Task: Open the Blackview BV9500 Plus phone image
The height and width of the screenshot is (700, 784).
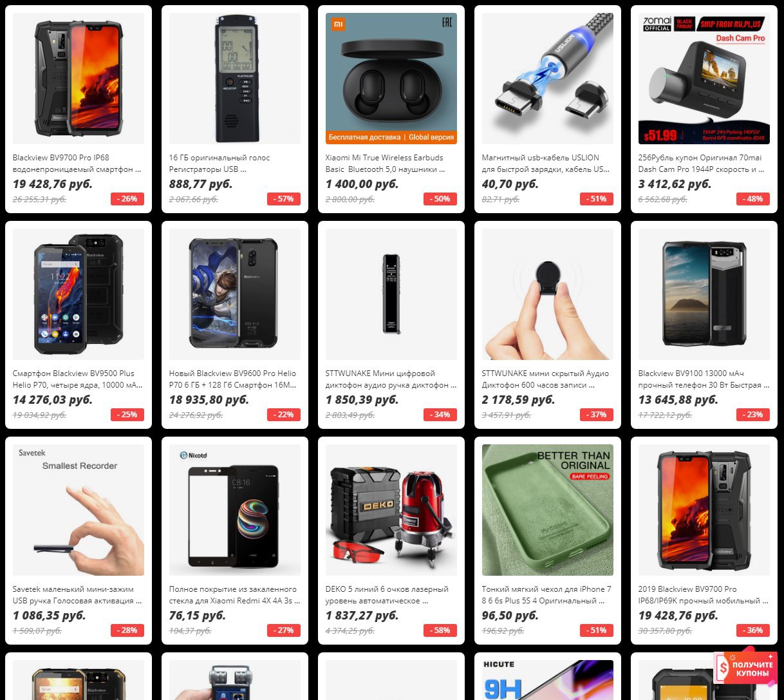Action: [x=79, y=294]
